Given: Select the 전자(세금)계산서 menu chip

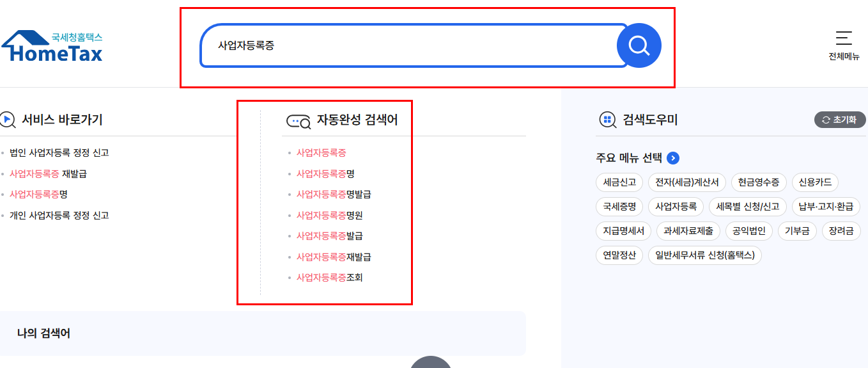Looking at the screenshot, I should tap(687, 182).
